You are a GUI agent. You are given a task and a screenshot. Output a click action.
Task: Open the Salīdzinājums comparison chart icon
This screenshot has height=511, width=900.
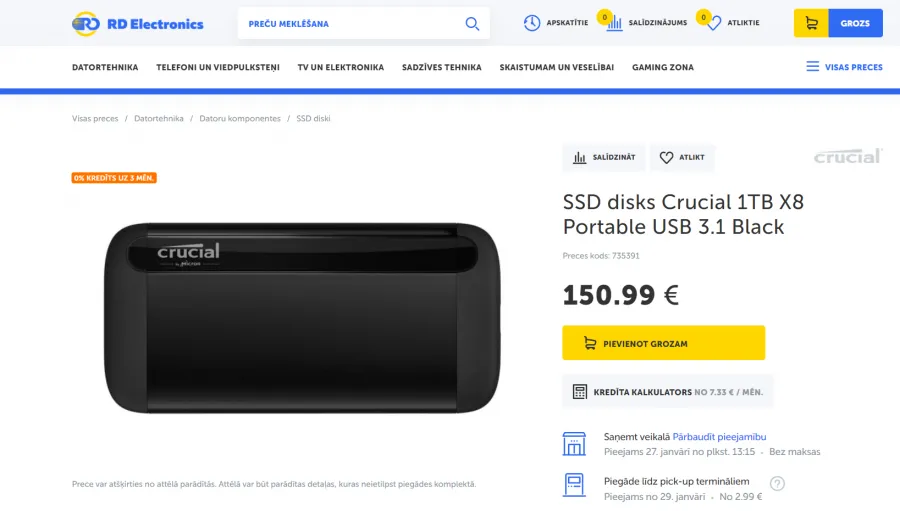[614, 23]
